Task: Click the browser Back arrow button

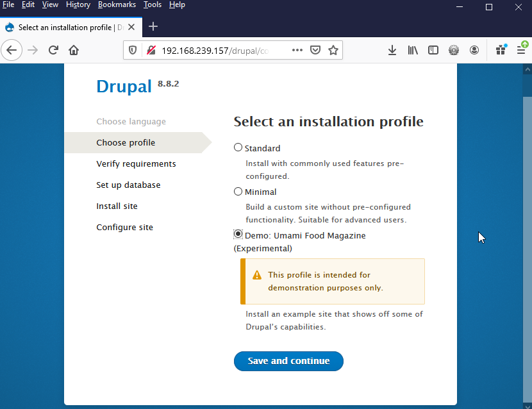Action: (x=12, y=50)
